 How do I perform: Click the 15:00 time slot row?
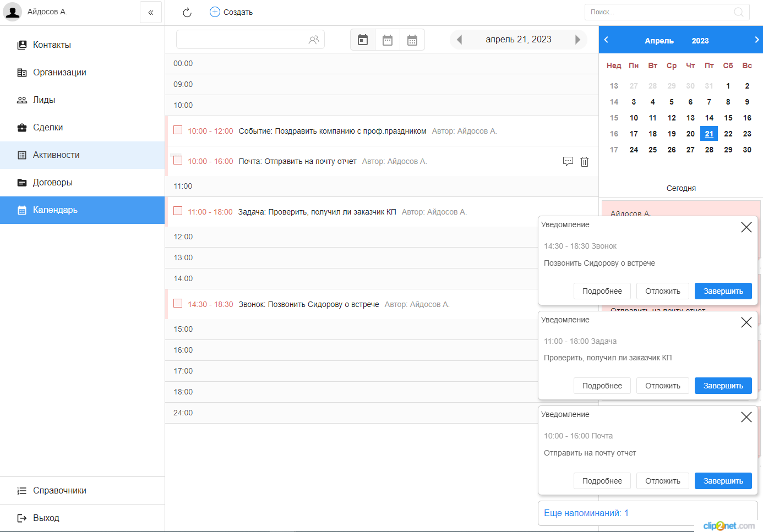pos(351,330)
